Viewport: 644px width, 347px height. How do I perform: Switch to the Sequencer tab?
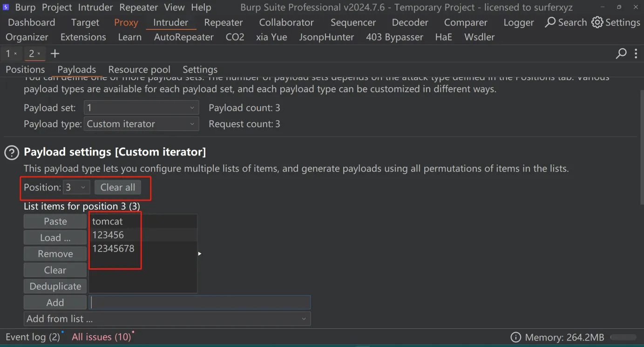pos(353,22)
